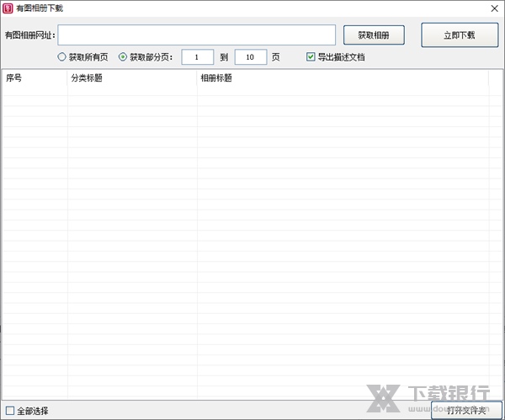Click divider between 分类标题 and 相册标题 headers
The width and height of the screenshot is (505, 420).
pyautogui.click(x=197, y=77)
